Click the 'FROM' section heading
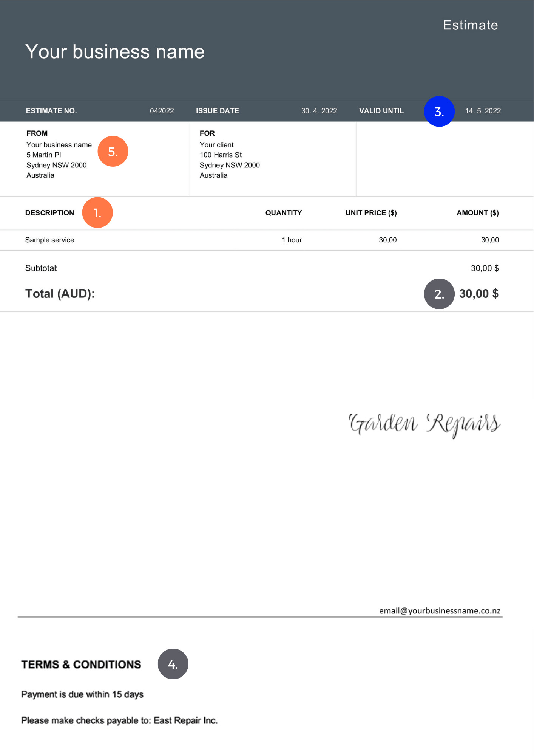Viewport: 534px width, 756px height. 37,133
